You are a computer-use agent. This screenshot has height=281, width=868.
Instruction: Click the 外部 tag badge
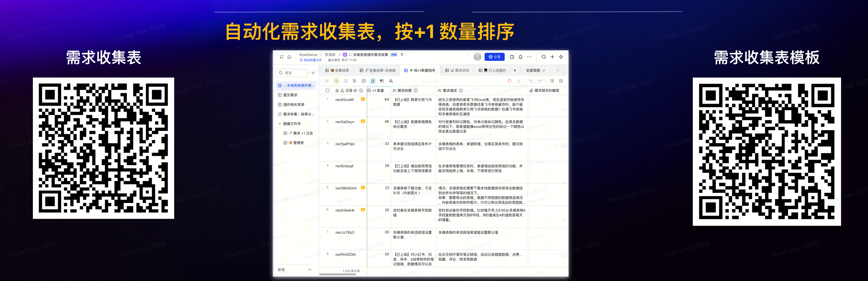pos(394,55)
